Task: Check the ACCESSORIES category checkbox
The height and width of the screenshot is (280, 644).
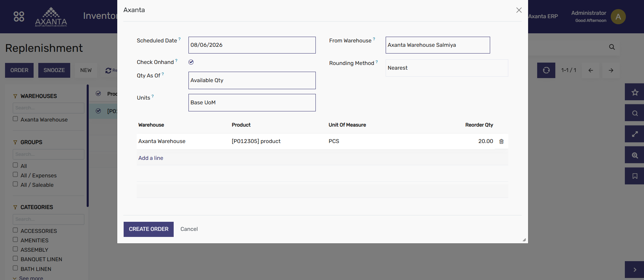Action: [15, 230]
